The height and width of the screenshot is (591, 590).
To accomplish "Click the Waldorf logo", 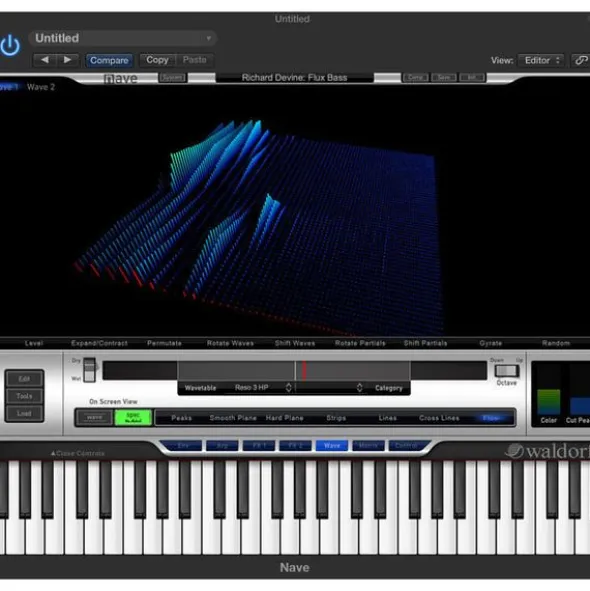I will pyautogui.click(x=547, y=451).
